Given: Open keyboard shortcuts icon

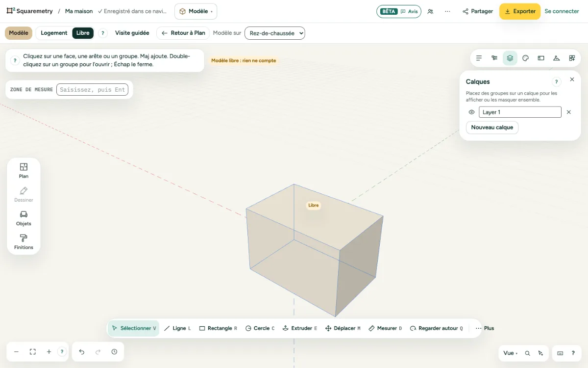Looking at the screenshot, I should (561, 353).
